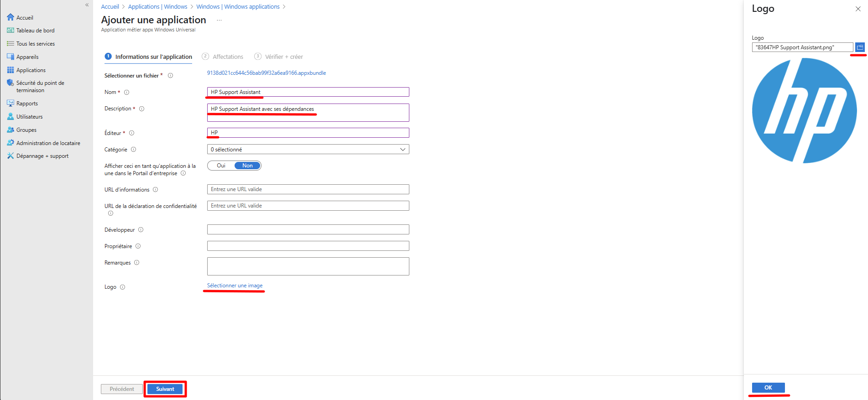This screenshot has height=400, width=868.
Task: Go to the Vérifier + créer step tab
Action: click(x=278, y=57)
